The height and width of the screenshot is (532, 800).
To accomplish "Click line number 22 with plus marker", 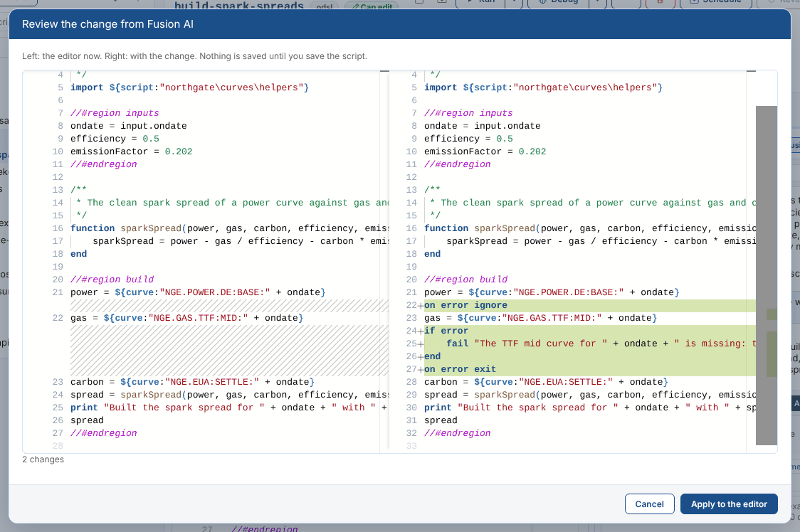I will coord(414,305).
